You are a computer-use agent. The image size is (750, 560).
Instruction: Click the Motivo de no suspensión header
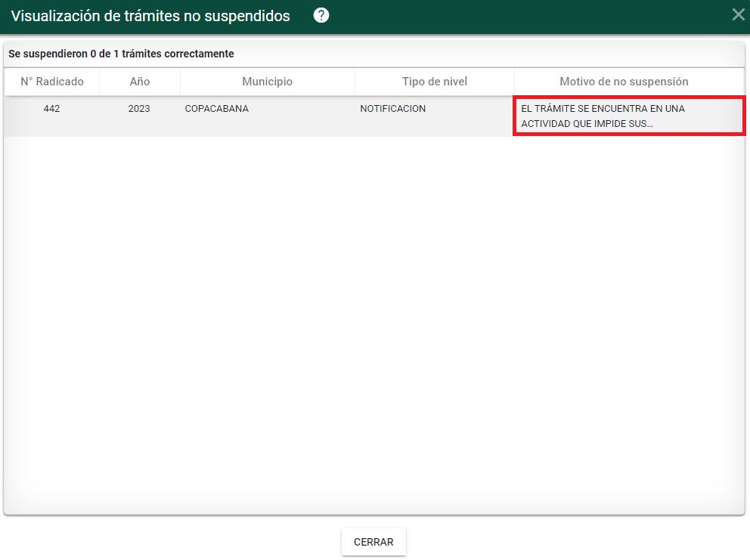point(624,82)
